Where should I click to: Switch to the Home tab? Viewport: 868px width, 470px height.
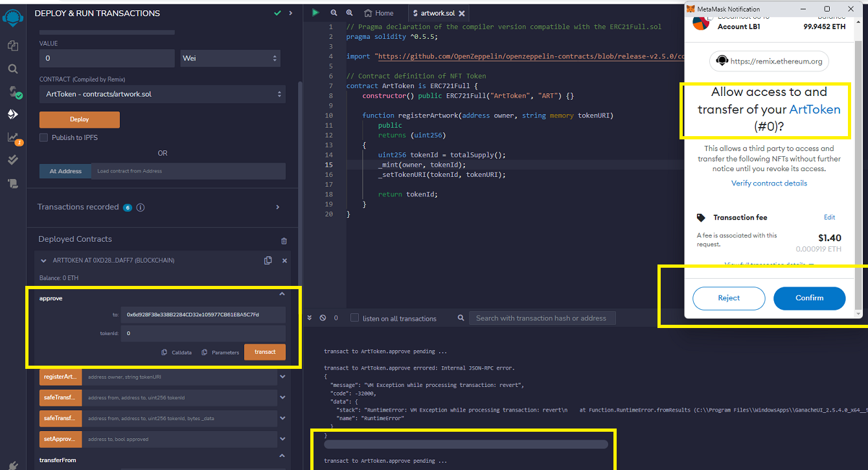click(x=379, y=13)
